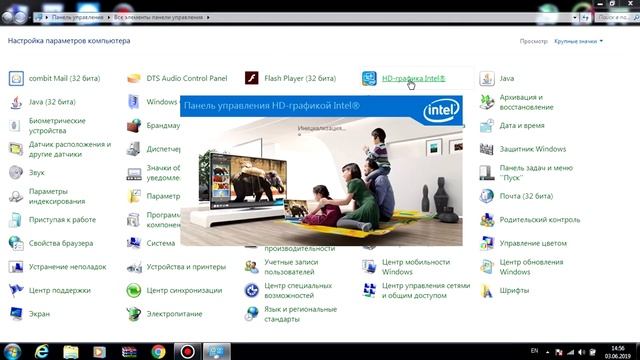The height and width of the screenshot is (360, 640).
Task: Open Параметры индексирования icon
Action: coord(16,196)
